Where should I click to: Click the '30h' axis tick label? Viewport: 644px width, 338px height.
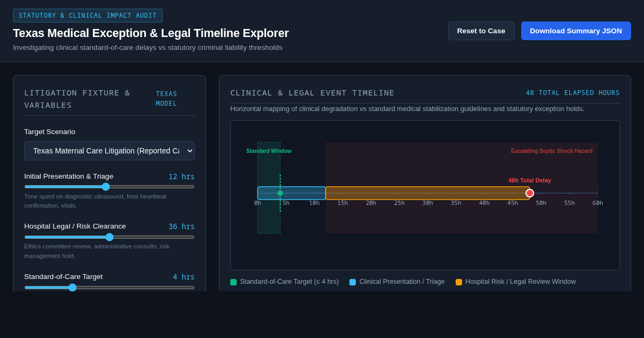pos(428,203)
